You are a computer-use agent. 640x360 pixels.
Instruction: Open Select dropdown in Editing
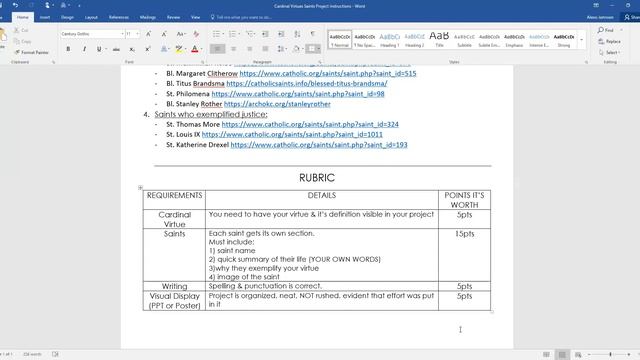click(610, 52)
